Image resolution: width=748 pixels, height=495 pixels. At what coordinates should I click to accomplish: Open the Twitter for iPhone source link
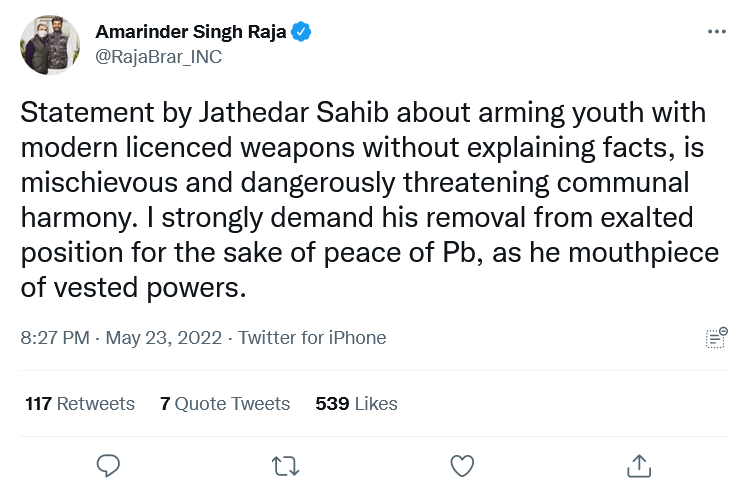point(312,338)
